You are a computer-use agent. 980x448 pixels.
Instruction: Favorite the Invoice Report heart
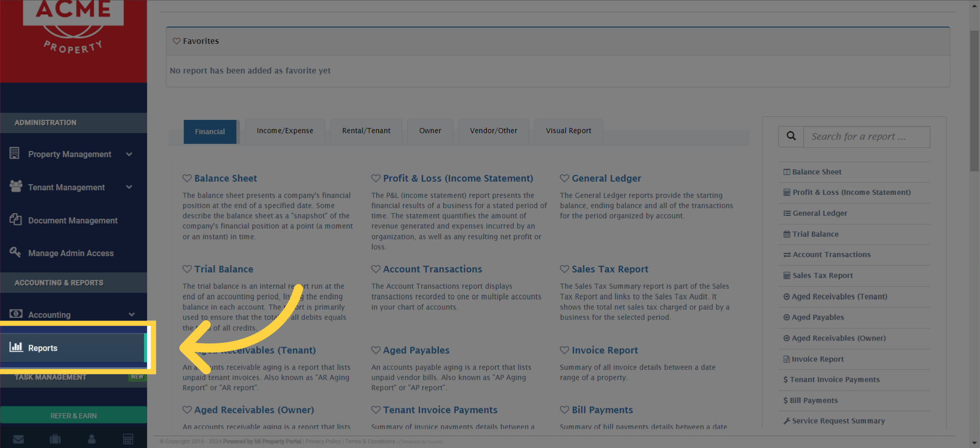565,350
